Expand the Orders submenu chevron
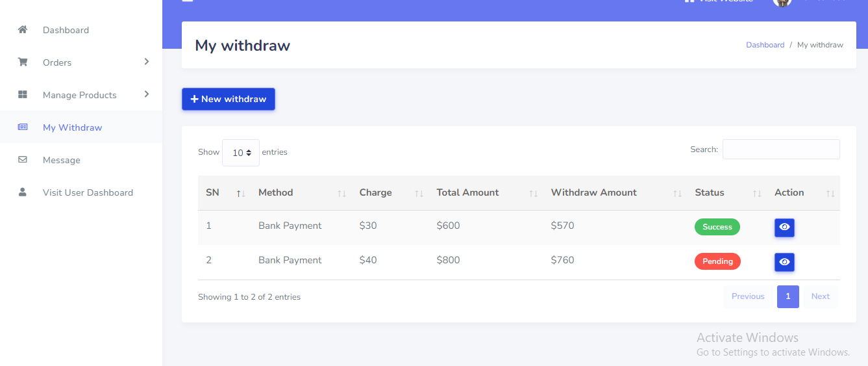 click(x=147, y=62)
